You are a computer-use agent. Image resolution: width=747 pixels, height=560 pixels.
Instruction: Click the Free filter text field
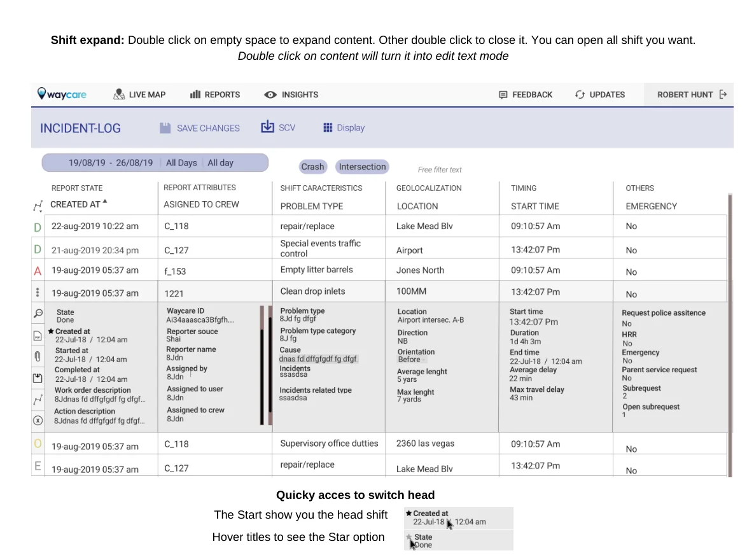440,170
